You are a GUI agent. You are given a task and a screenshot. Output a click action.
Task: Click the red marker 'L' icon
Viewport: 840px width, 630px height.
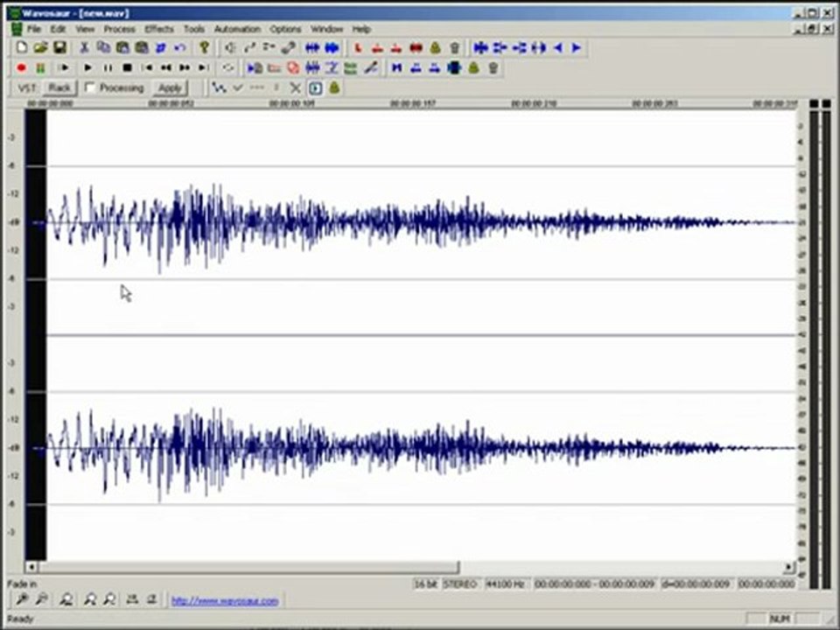(359, 48)
